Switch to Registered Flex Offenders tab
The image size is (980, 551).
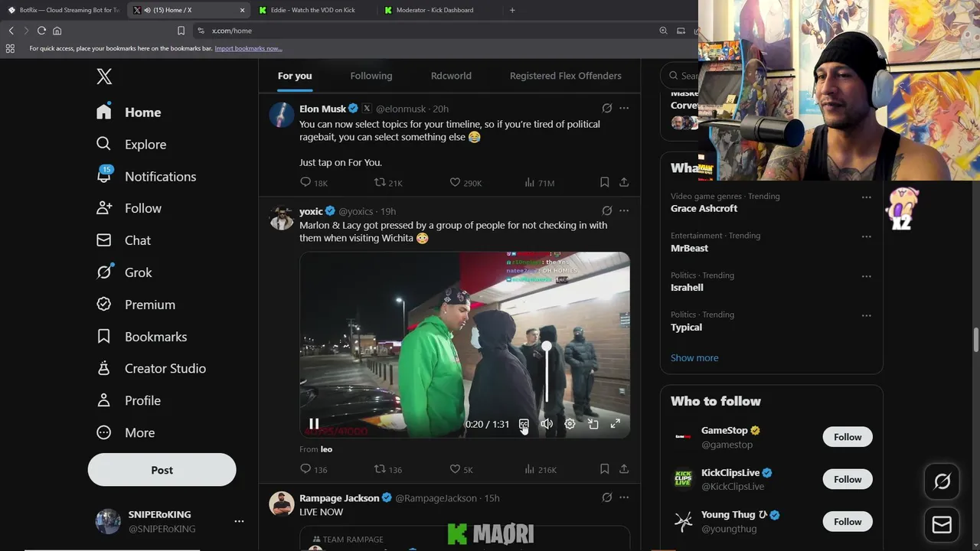click(x=566, y=76)
